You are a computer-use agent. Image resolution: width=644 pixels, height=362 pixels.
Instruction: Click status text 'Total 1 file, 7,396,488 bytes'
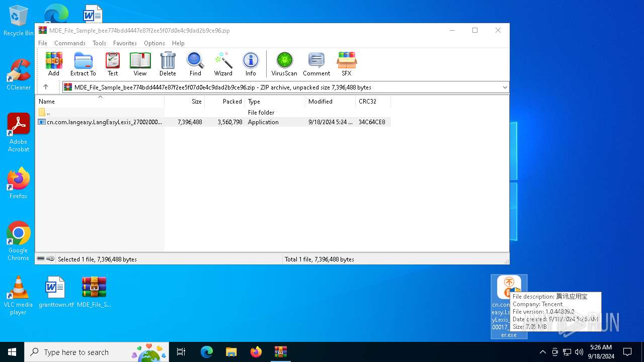319,259
